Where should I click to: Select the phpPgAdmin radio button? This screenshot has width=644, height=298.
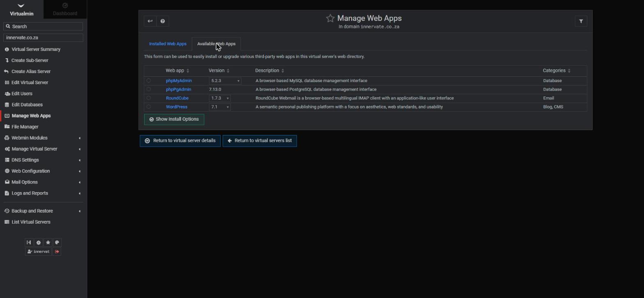click(x=149, y=89)
